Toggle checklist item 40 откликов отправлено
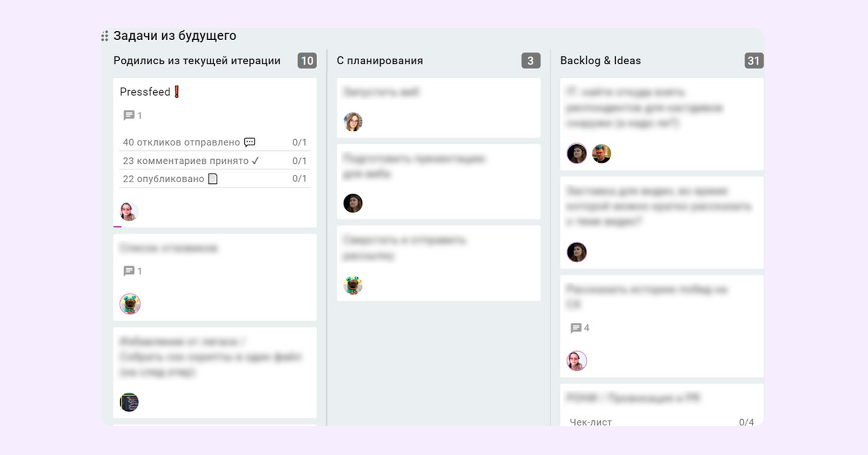 tap(215, 142)
